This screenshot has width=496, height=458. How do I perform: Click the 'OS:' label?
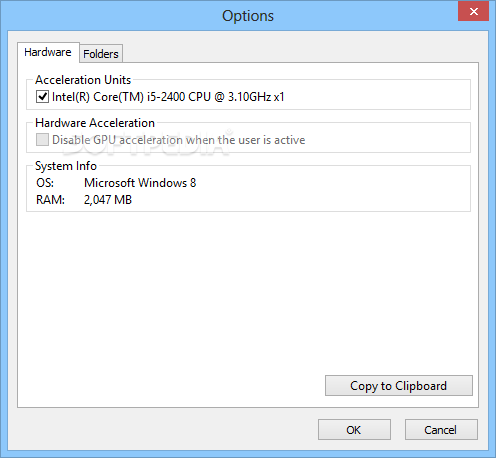pos(45,183)
